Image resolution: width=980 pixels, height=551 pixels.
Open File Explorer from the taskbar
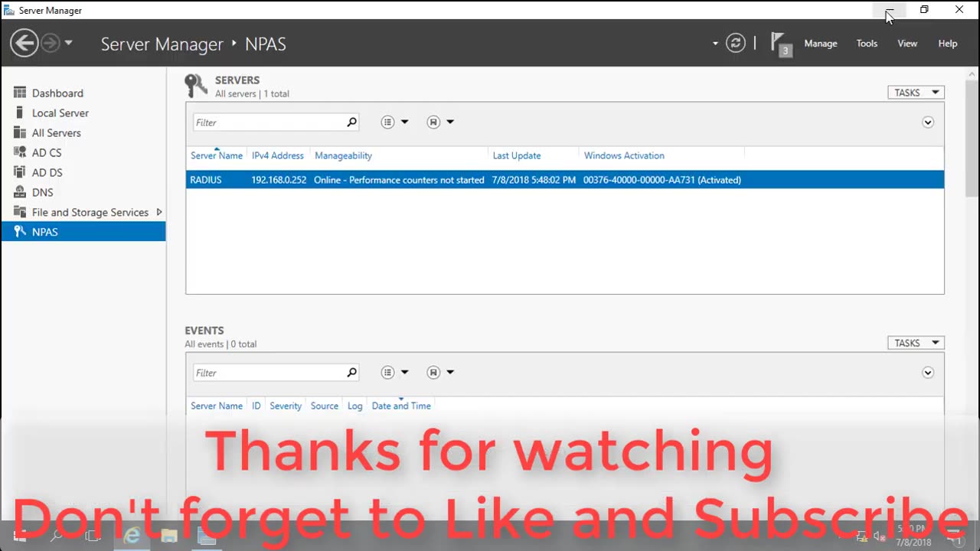click(x=169, y=536)
